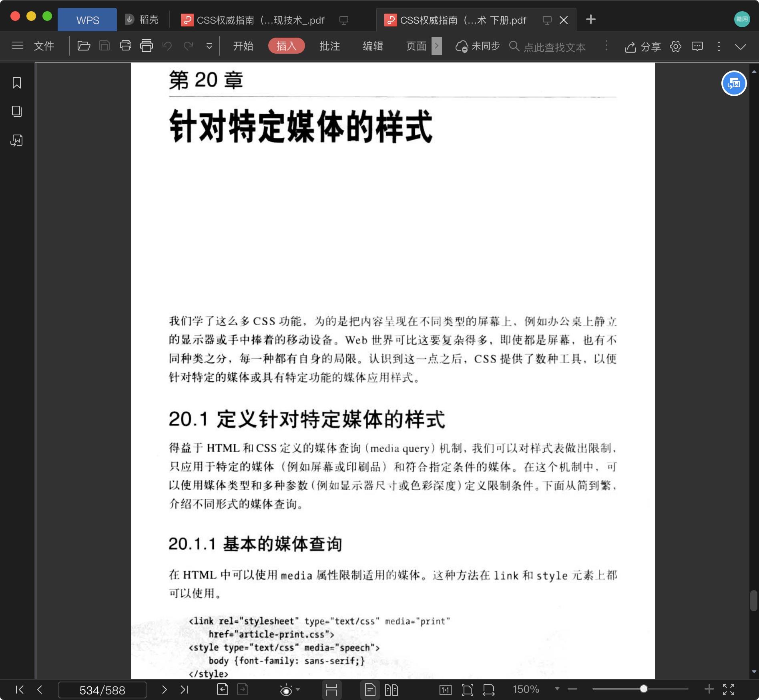Switch to the 开始 tab
759x700 pixels.
coord(243,46)
